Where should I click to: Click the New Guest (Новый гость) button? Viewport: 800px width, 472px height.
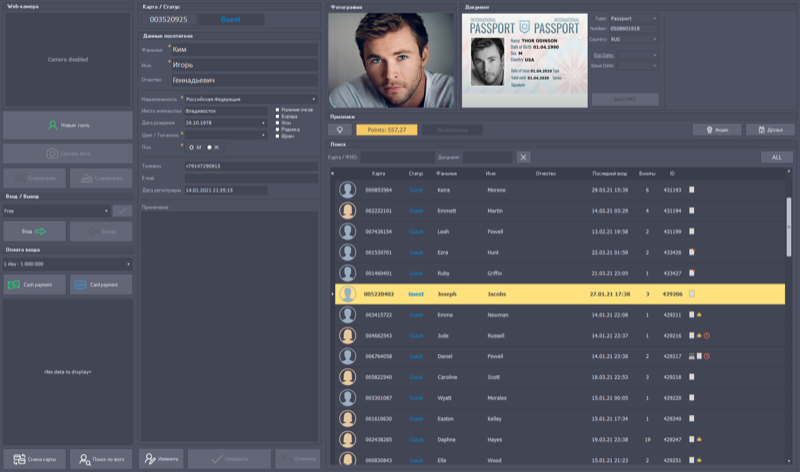68,125
